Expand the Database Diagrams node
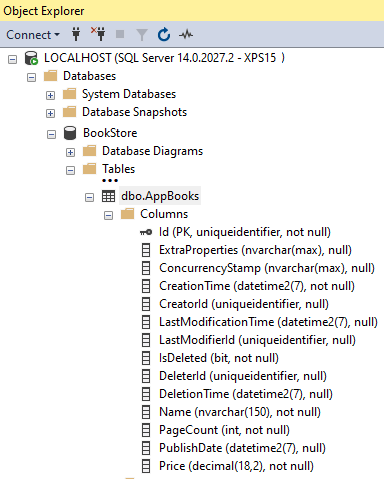 point(70,153)
